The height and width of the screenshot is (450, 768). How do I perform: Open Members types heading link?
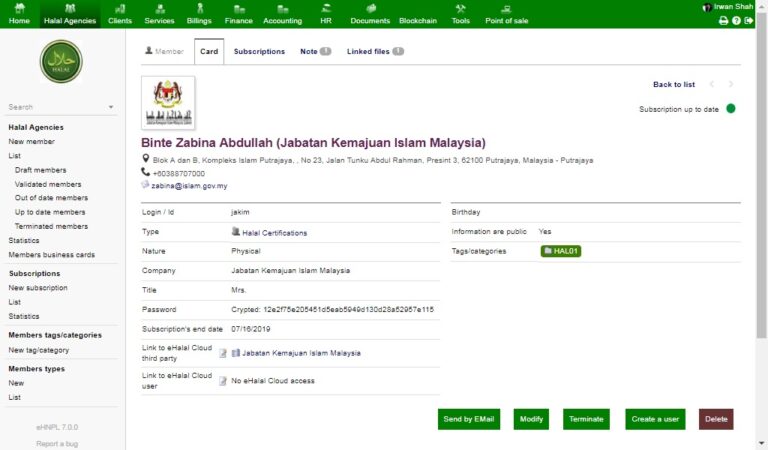pyautogui.click(x=36, y=369)
